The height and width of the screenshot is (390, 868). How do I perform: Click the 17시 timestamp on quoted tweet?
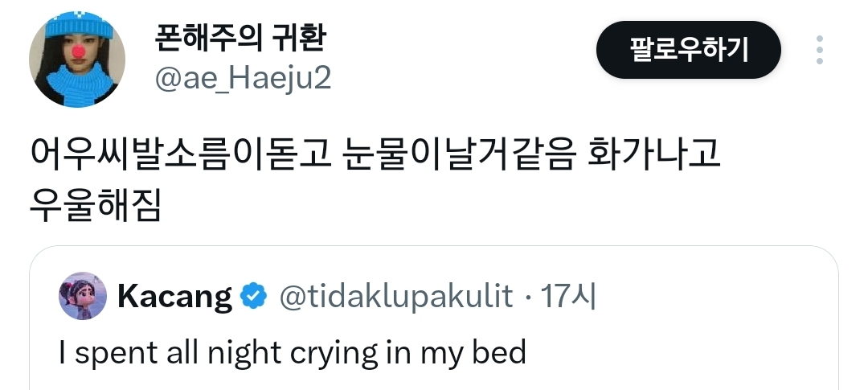[567, 298]
